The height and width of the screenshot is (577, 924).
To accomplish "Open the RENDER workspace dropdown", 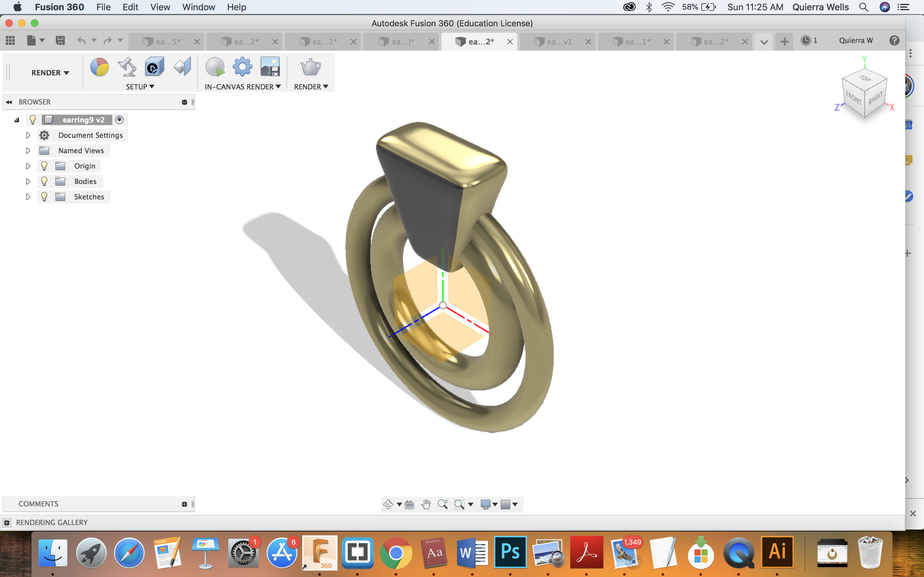I will click(x=50, y=72).
